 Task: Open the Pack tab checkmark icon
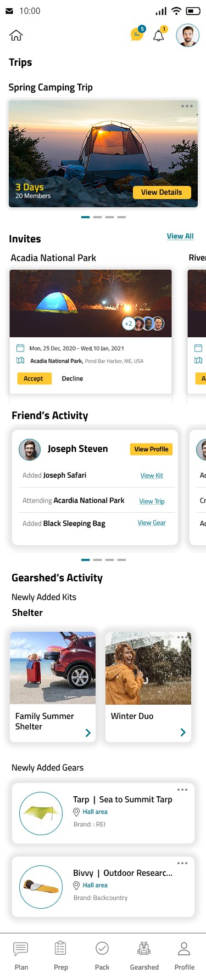(102, 948)
